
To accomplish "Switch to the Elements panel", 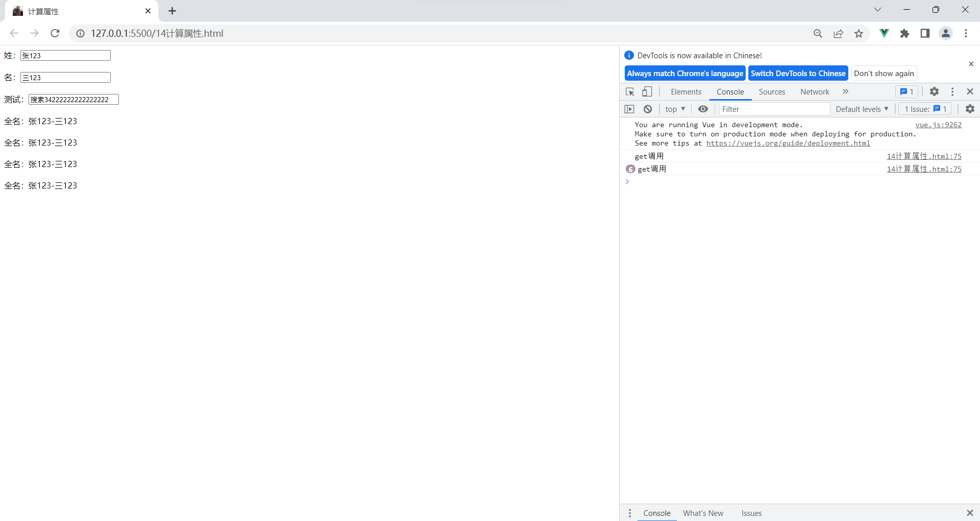I will tap(686, 92).
